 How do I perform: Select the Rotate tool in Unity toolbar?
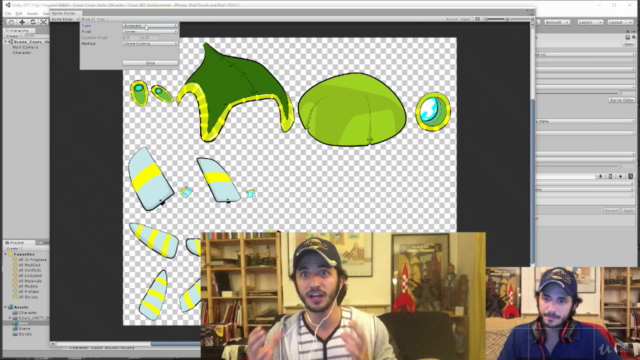33,22
